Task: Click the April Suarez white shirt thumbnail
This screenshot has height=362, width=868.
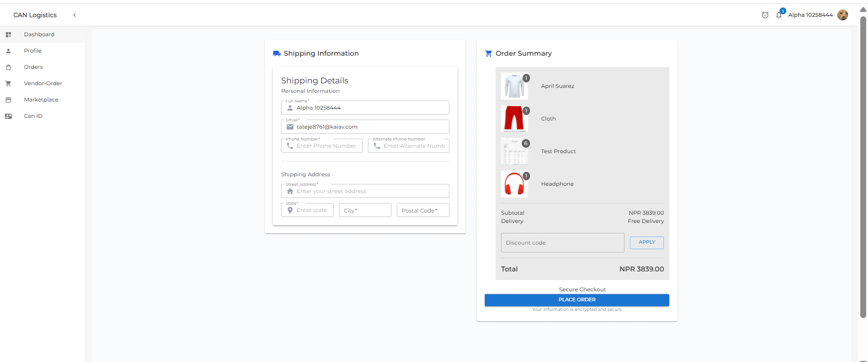Action: tap(515, 86)
